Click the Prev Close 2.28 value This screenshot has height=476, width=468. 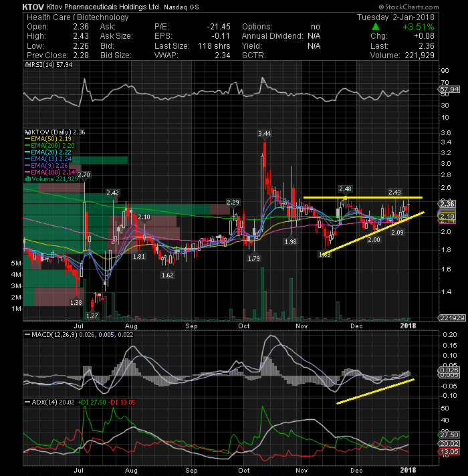[x=81, y=55]
